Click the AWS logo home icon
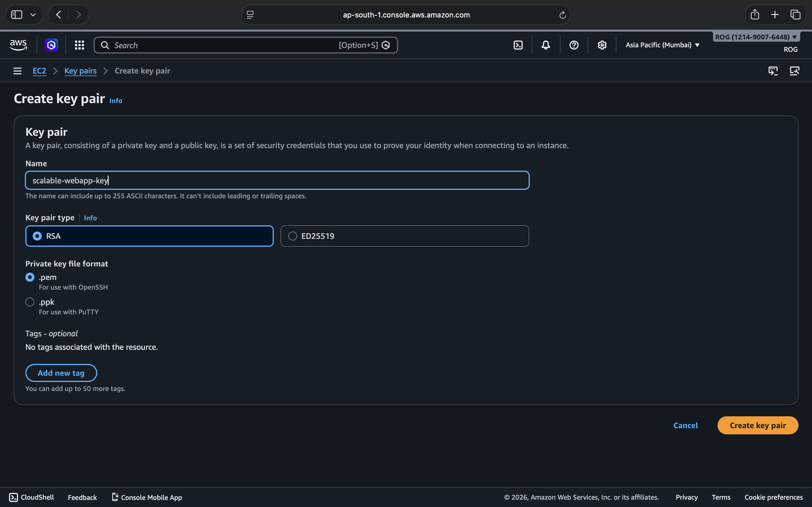The image size is (812, 507). click(18, 45)
